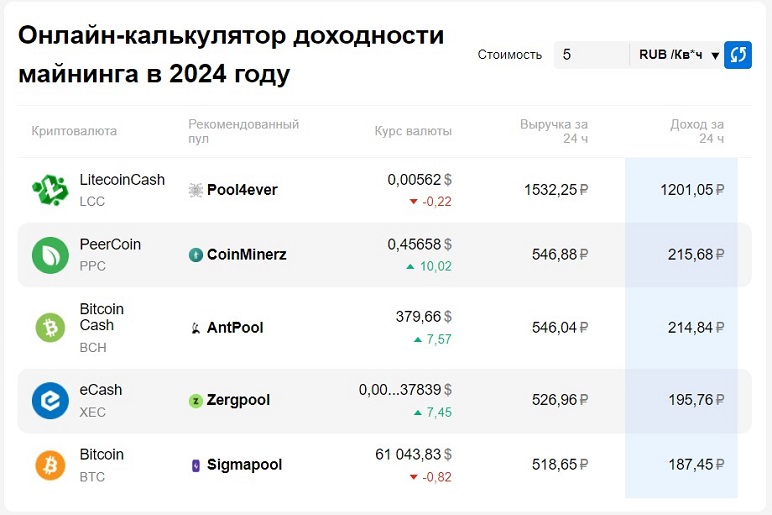
Task: Click the Pool4ever pool icon
Action: pos(195,190)
